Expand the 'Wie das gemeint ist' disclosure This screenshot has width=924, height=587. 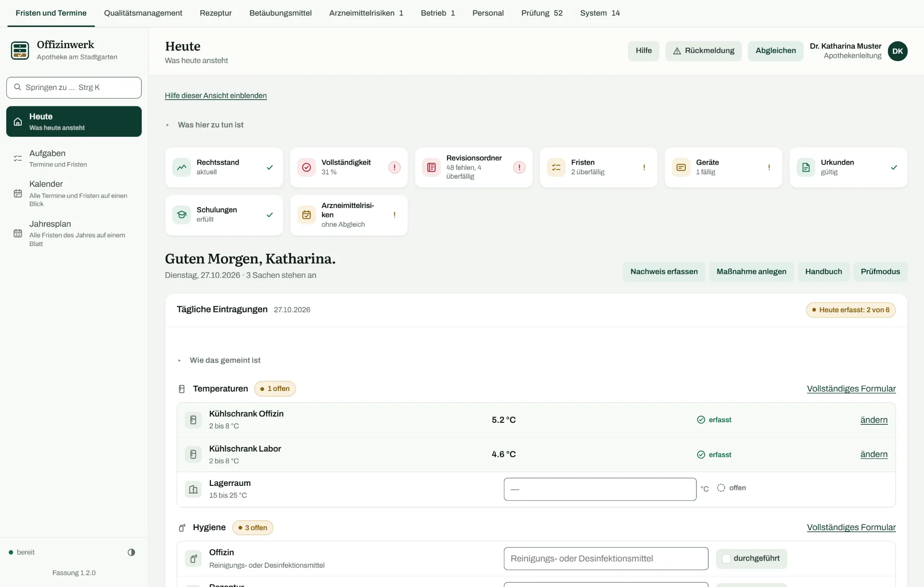pyautogui.click(x=225, y=360)
